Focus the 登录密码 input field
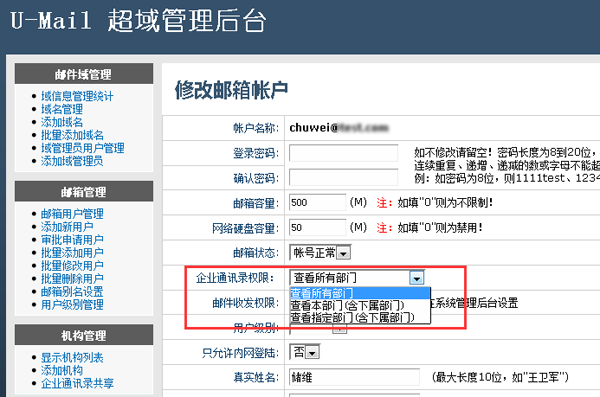Image resolution: width=600 pixels, height=397 pixels. [x=343, y=153]
